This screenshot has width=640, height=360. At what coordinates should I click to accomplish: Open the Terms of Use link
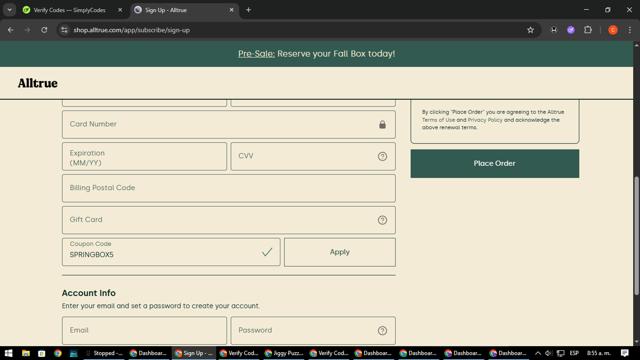(438, 120)
